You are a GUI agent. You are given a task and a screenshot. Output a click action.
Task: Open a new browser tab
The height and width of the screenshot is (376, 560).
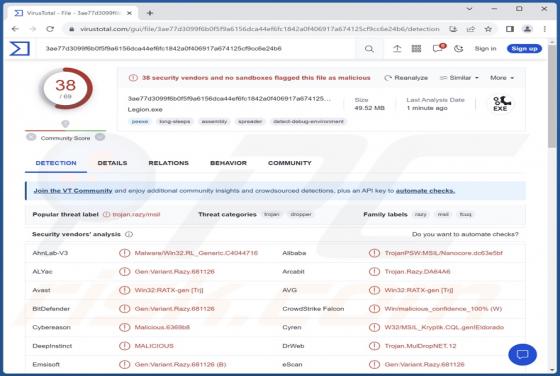pos(150,13)
